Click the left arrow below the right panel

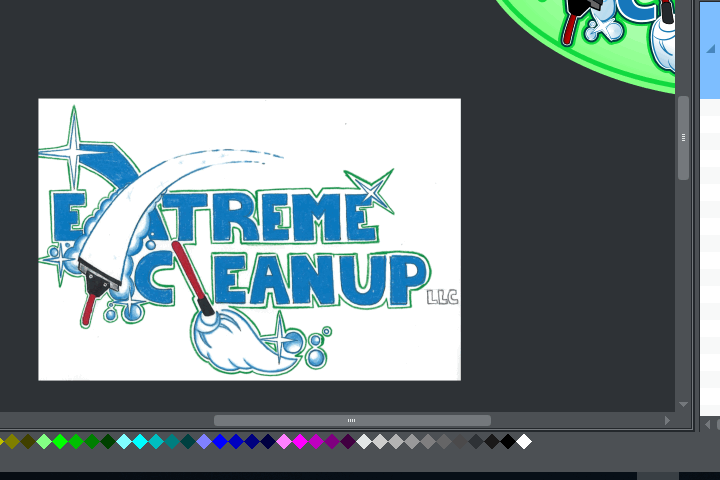708,424
